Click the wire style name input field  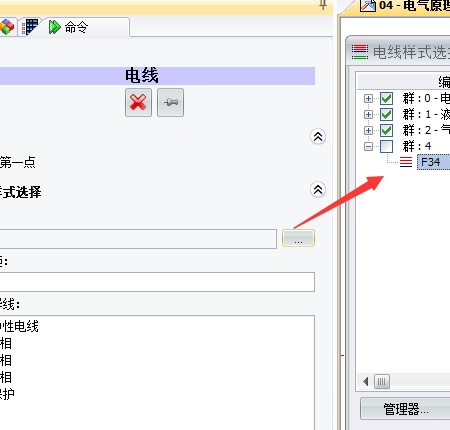(138, 239)
